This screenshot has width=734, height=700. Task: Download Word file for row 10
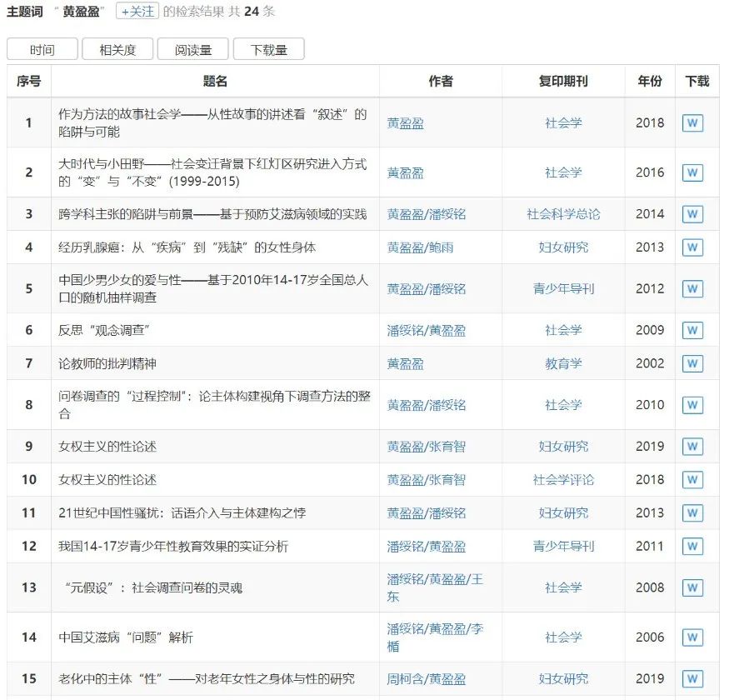pyautogui.click(x=692, y=479)
